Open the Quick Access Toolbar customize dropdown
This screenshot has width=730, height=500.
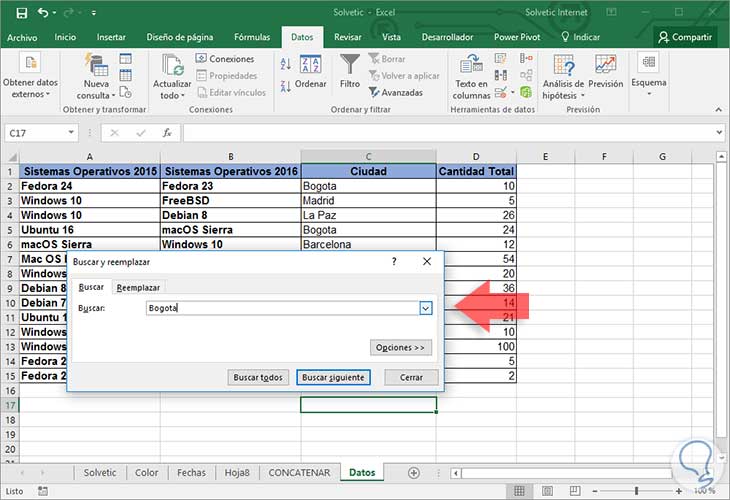tap(94, 13)
